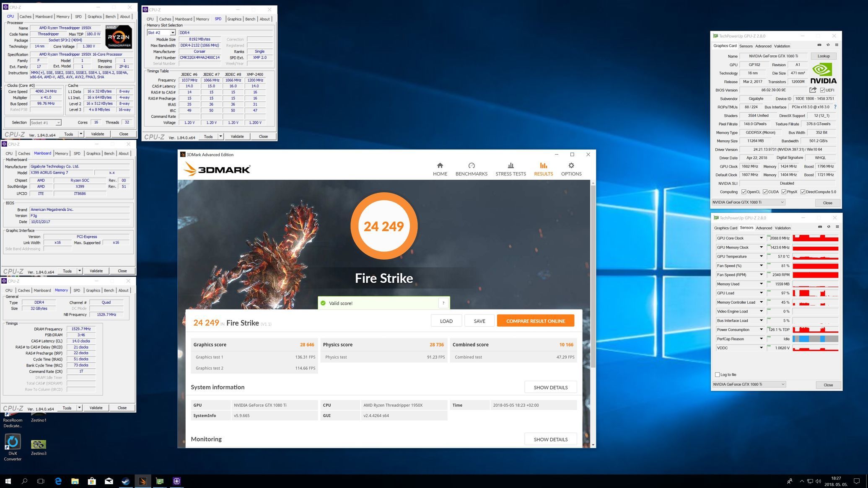Toggle DirectCompute 5.0 checkbox

pos(803,192)
